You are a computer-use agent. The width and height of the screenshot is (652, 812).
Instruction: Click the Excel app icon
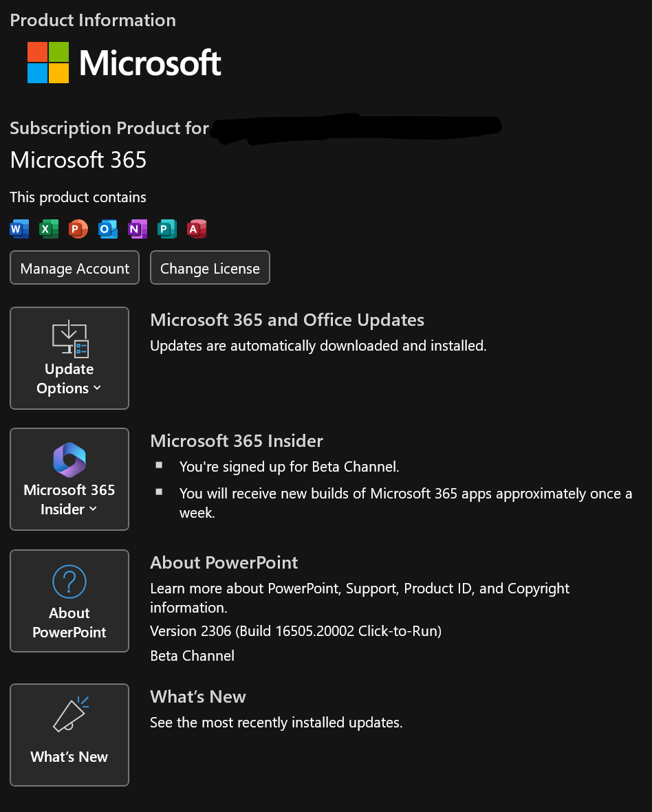click(x=49, y=228)
